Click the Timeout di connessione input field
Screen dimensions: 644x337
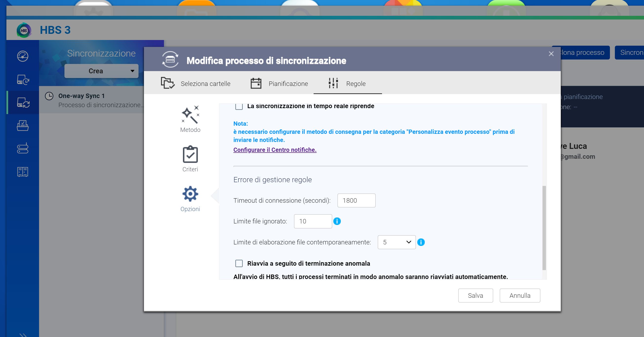pyautogui.click(x=356, y=200)
